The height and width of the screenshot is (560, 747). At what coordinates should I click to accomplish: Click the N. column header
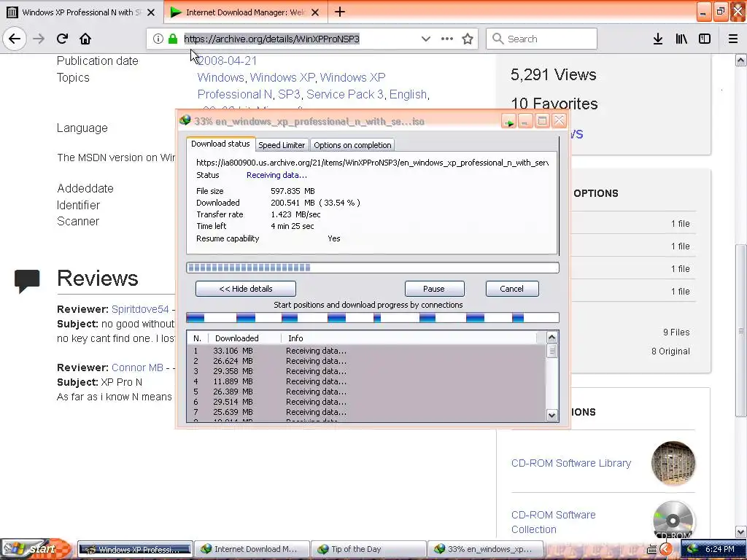[197, 338]
